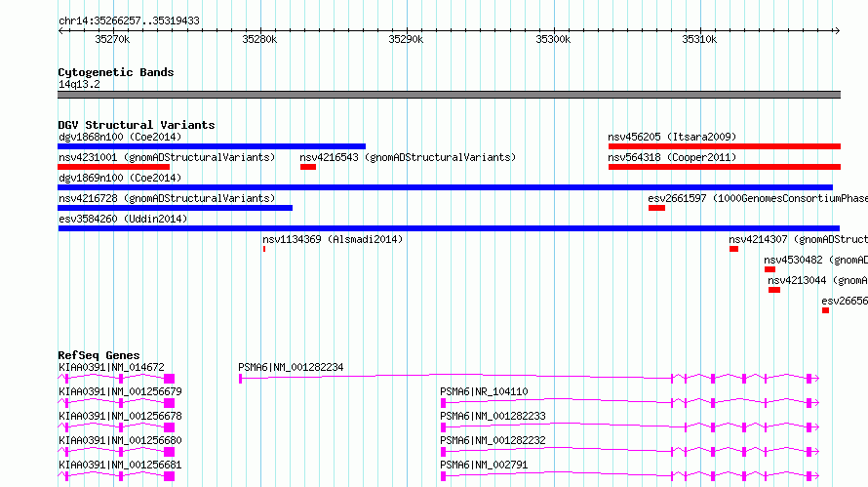Viewport: 868px width, 487px height.
Task: Click the KIAA0391 NM_001256679 gene glyph
Action: (116, 403)
